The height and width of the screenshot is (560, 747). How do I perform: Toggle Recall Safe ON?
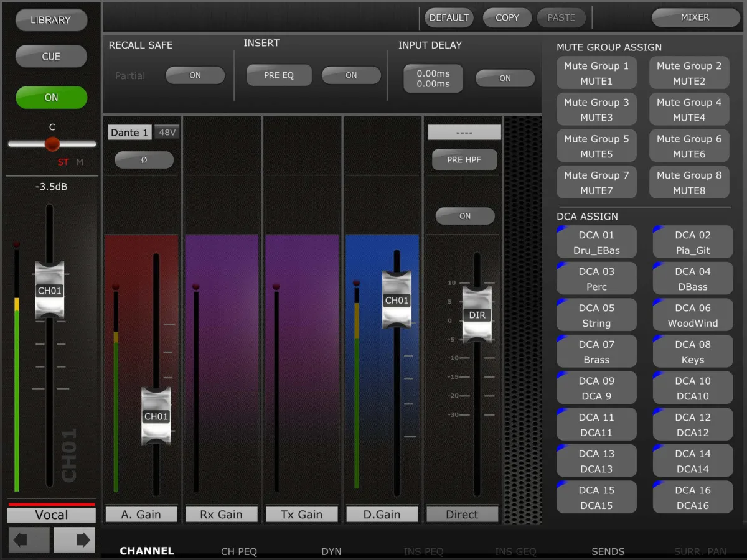pyautogui.click(x=195, y=75)
